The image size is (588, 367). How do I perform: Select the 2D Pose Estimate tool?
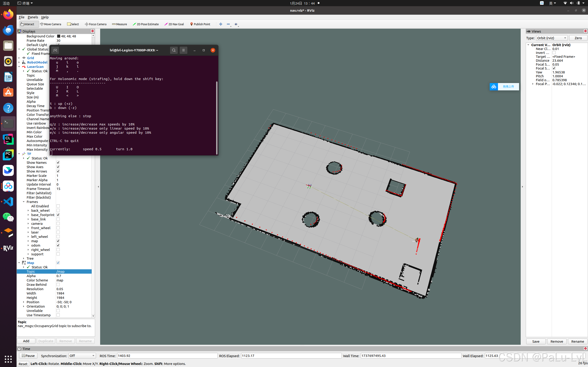[146, 24]
